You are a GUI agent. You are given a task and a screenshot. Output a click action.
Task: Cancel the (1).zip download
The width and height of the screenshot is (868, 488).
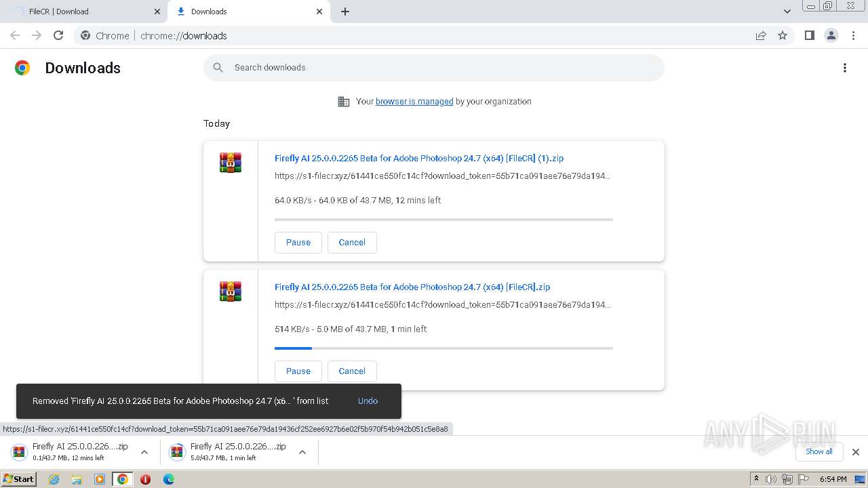click(352, 243)
